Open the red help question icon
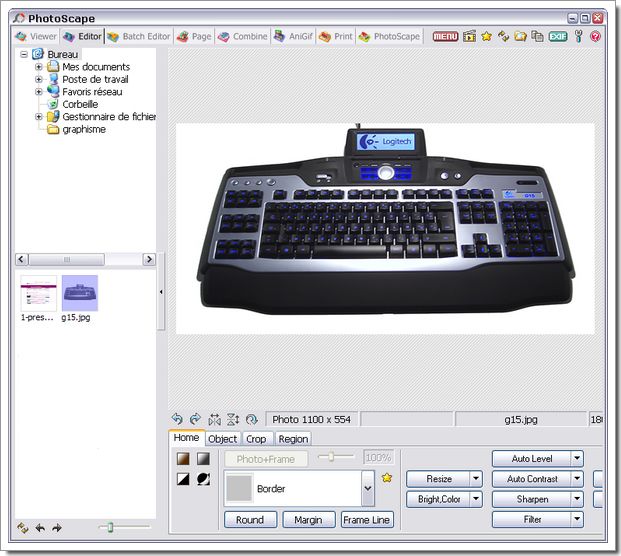 click(x=595, y=36)
